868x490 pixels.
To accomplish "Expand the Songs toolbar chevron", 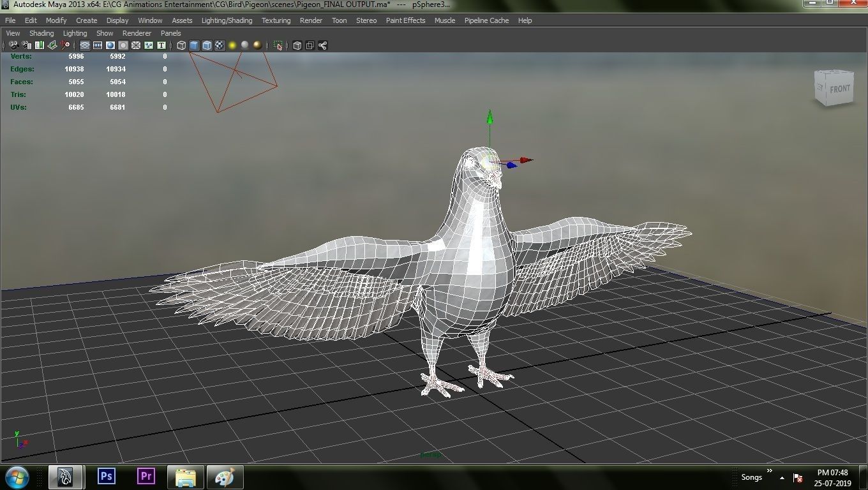I will tap(770, 471).
